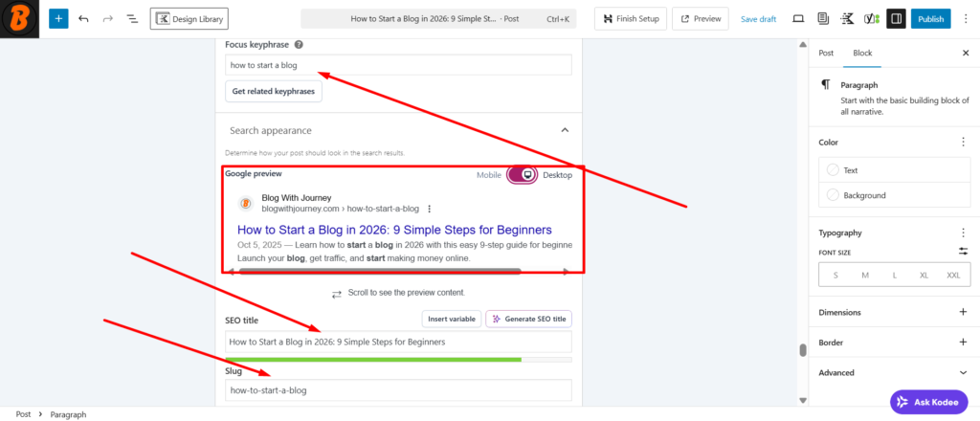Open the Kadence AI toolbar icon
Image resolution: width=980 pixels, height=421 pixels.
point(848,19)
